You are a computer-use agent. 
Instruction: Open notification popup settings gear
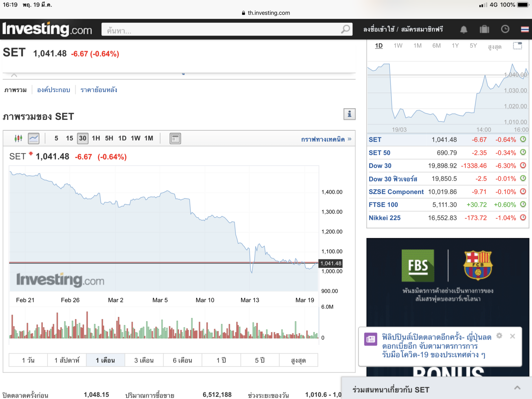tap(499, 336)
